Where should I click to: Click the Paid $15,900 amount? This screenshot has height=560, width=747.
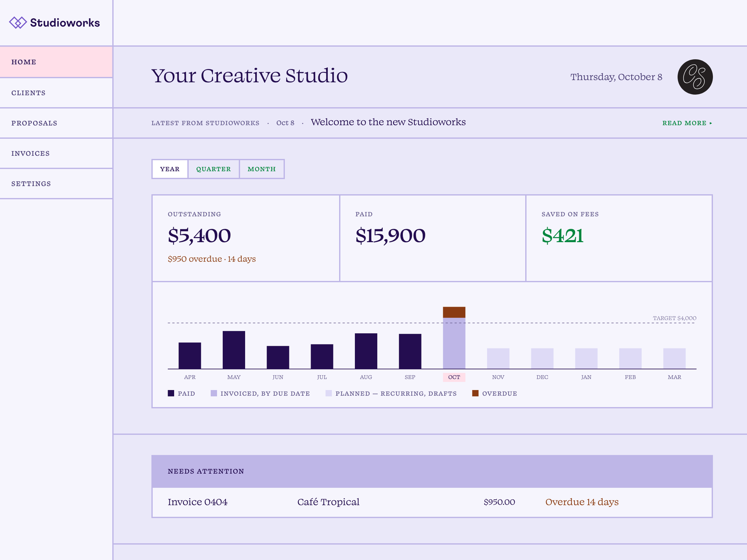[x=390, y=236]
